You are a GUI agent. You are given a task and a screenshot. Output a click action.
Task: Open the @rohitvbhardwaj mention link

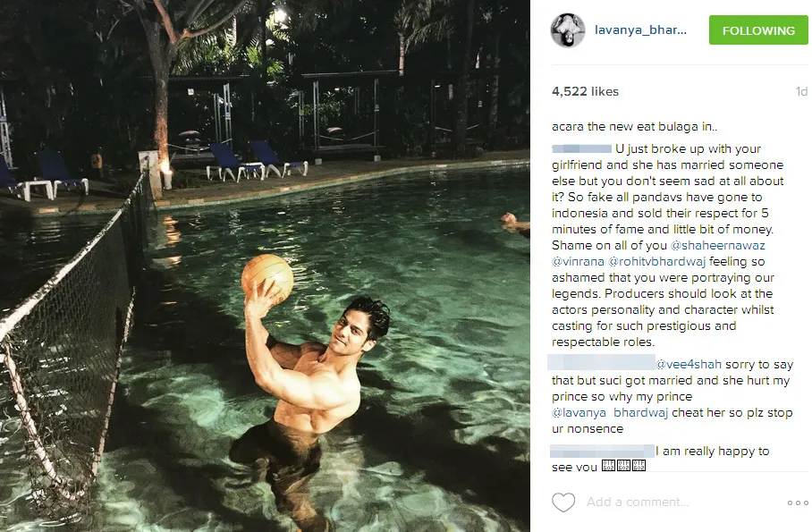[656, 262]
